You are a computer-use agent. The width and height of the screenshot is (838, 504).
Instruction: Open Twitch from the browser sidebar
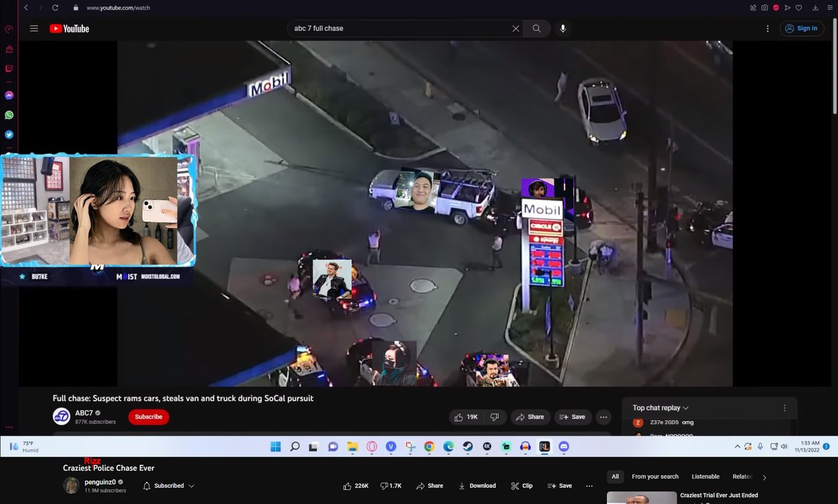[9, 68]
